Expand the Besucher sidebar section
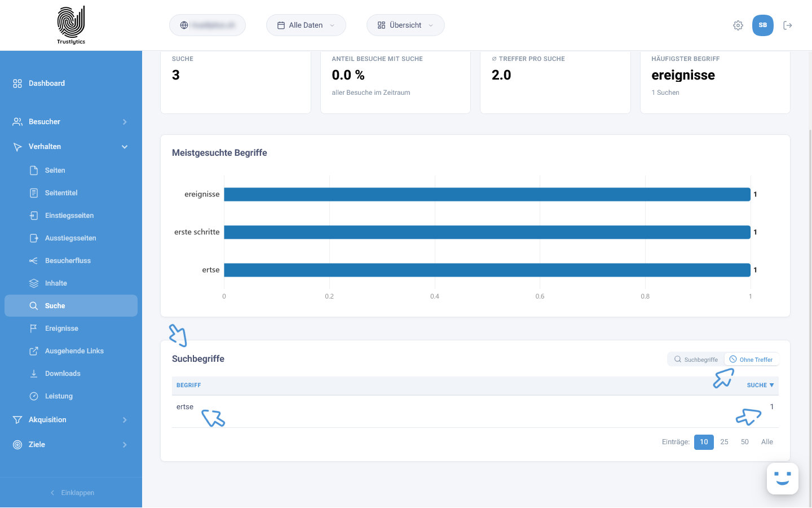Screen dimensions: 812x508 pyautogui.click(x=71, y=122)
